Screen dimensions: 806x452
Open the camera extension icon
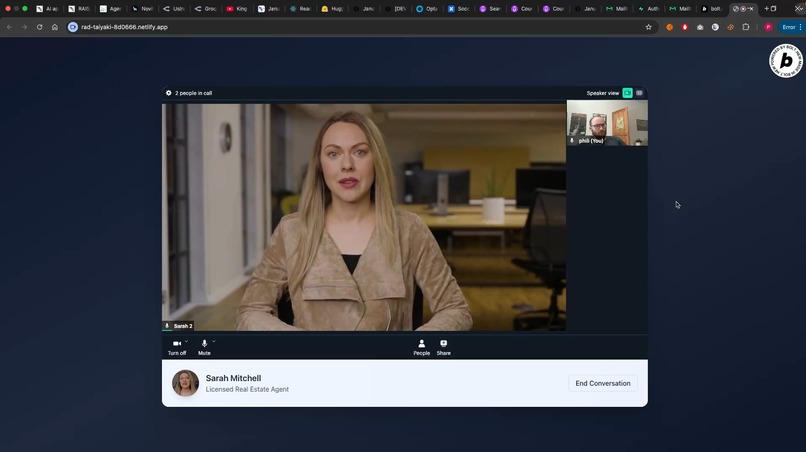[700, 27]
